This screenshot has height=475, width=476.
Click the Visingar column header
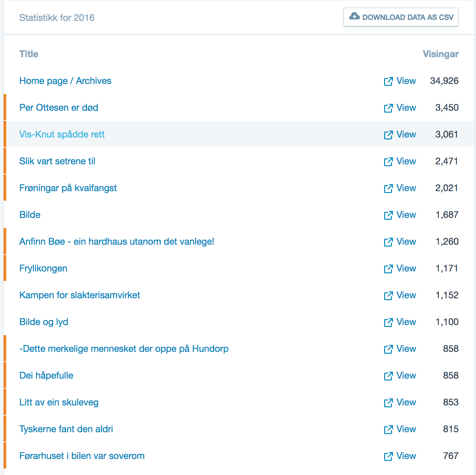[x=440, y=54]
